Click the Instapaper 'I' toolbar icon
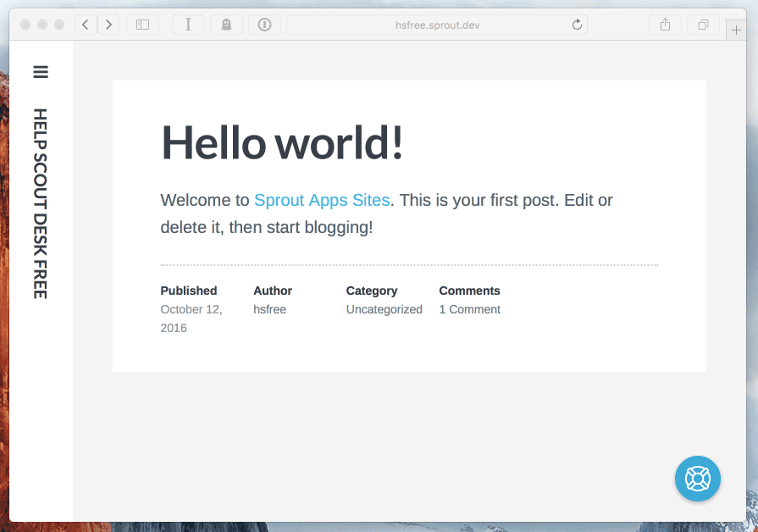 tap(188, 25)
